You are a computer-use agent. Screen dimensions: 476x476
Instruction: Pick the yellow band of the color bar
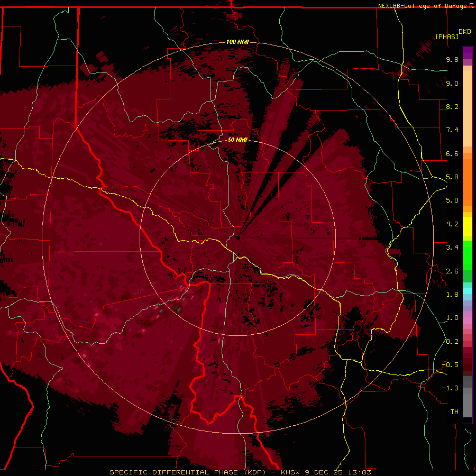467,226
